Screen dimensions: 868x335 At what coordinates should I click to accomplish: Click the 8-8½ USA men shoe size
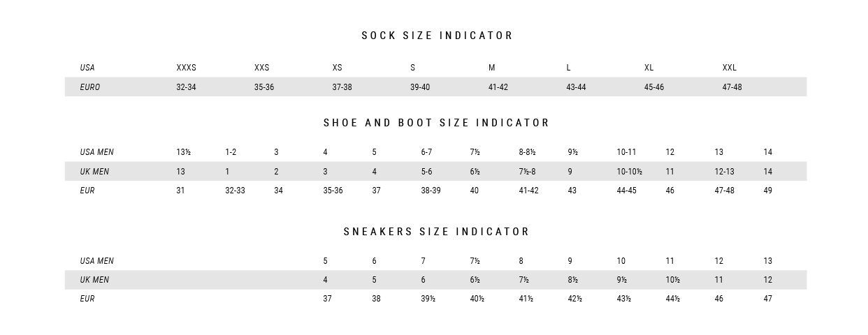click(x=528, y=152)
